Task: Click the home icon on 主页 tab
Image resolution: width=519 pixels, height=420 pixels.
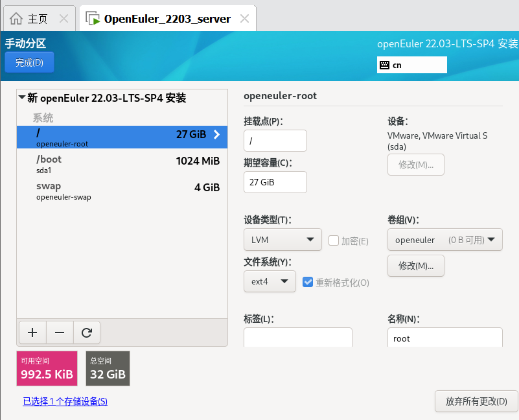Action: click(16, 19)
